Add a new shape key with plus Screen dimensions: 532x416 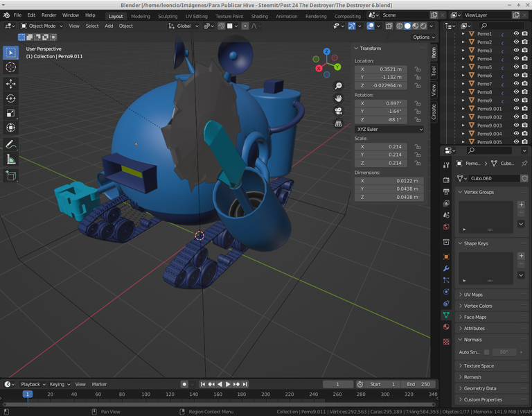[521, 256]
